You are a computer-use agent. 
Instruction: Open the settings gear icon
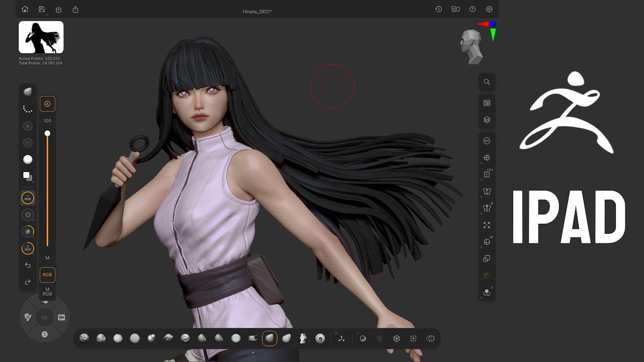pyautogui.click(x=489, y=9)
